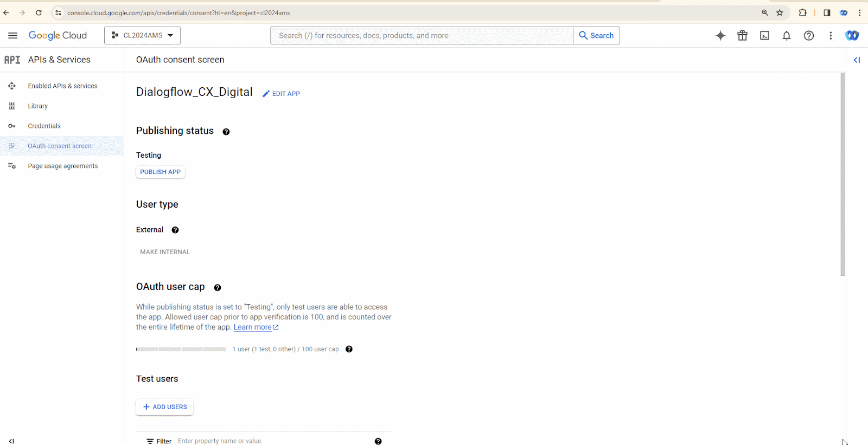Open help tooltip beside OAuth user cap

pyautogui.click(x=218, y=288)
